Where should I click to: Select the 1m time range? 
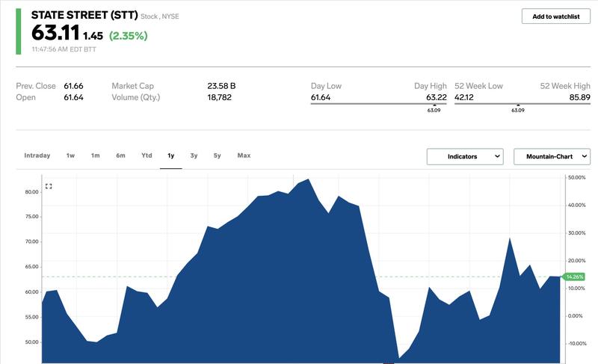[x=96, y=155]
